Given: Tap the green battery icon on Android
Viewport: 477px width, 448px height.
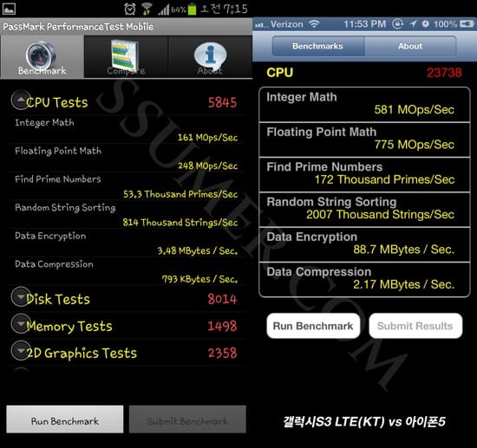Looking at the screenshot, I should 192,10.
